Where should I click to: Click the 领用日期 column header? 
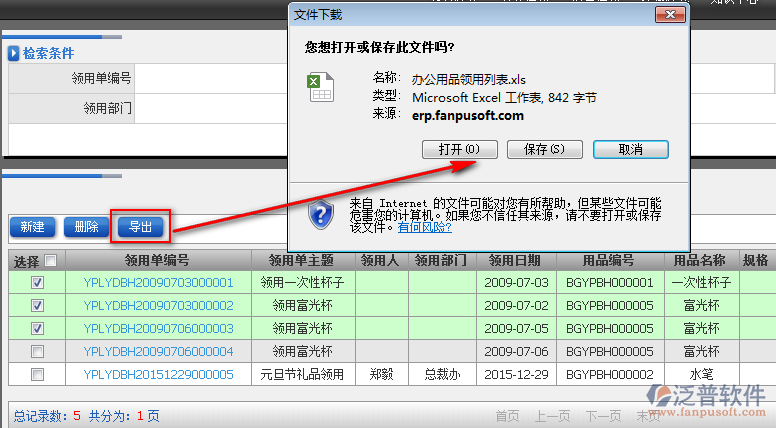pos(516,260)
